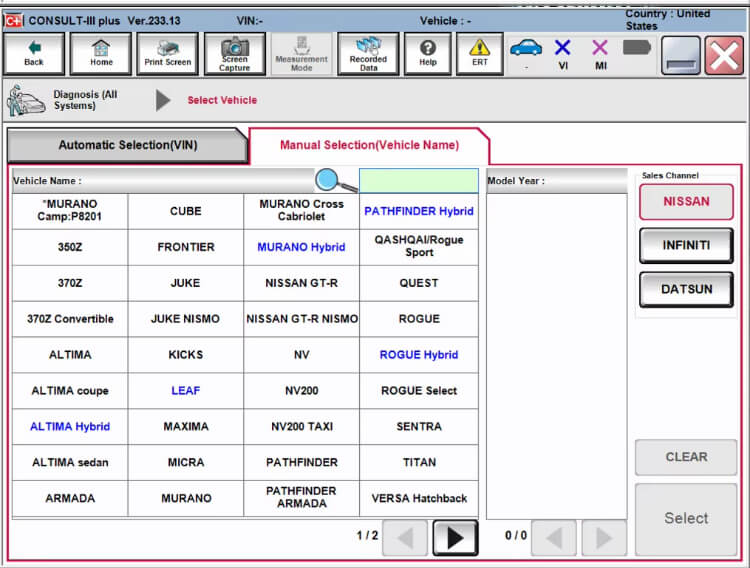Select ROGUE Hybrid vehicle
Screen dimensions: 750x568
tap(419, 355)
